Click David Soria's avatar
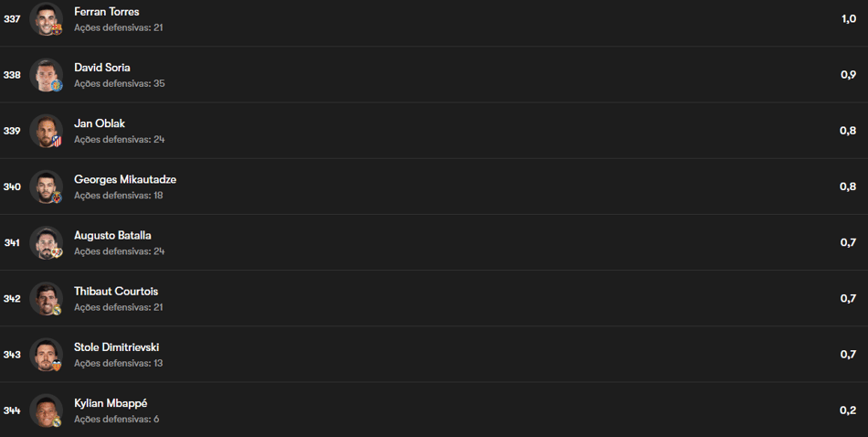 (x=46, y=75)
